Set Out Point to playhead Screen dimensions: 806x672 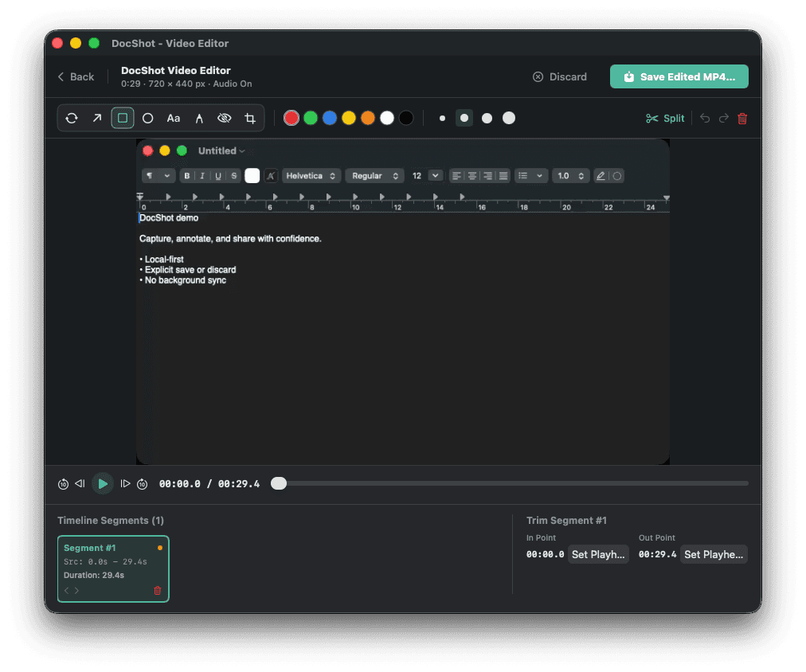point(714,554)
